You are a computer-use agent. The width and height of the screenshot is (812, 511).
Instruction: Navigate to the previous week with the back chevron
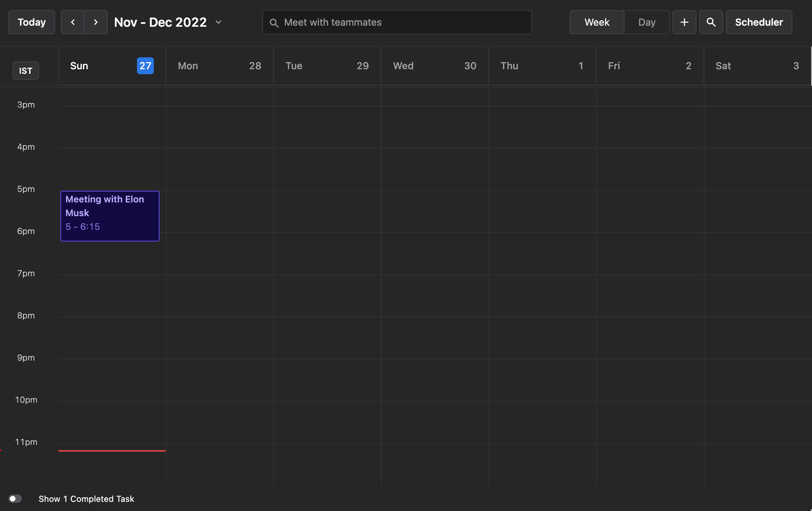(72, 22)
